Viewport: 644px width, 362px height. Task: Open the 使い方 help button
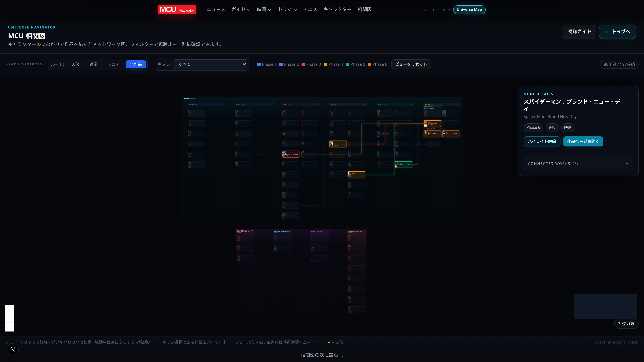[x=626, y=323]
